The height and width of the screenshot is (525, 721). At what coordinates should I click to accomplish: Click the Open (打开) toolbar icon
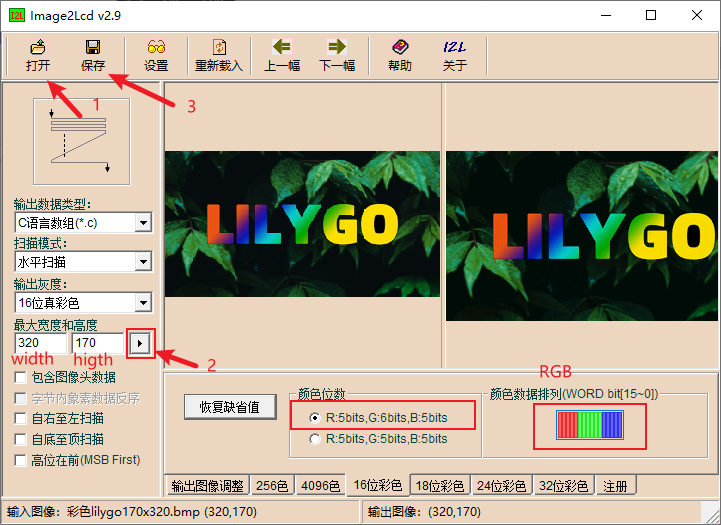(38, 55)
